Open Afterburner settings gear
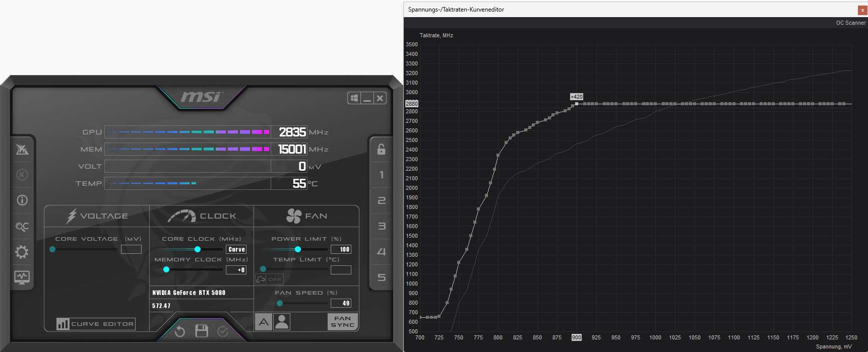868x352 pixels. [22, 252]
